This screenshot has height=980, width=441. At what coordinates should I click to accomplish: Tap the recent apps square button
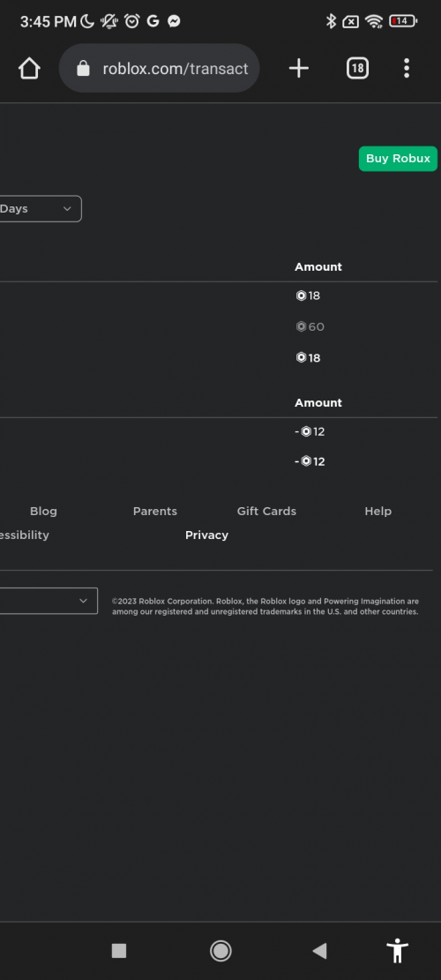tap(119, 951)
